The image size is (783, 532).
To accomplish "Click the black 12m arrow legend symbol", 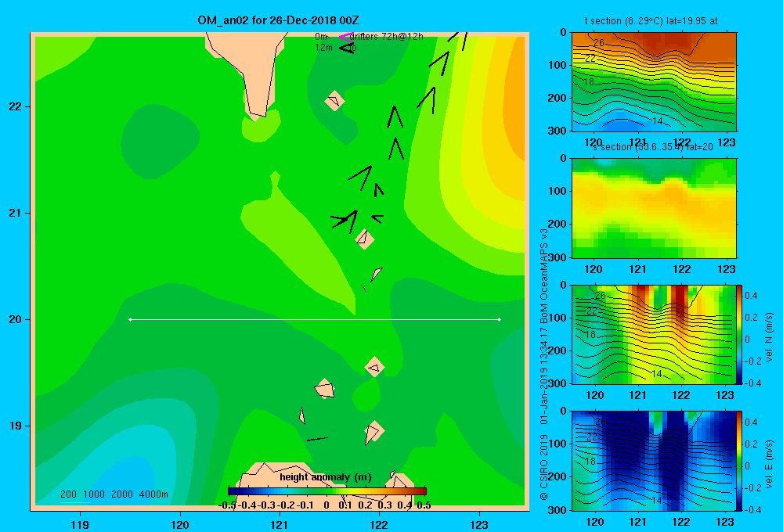I will (x=347, y=48).
